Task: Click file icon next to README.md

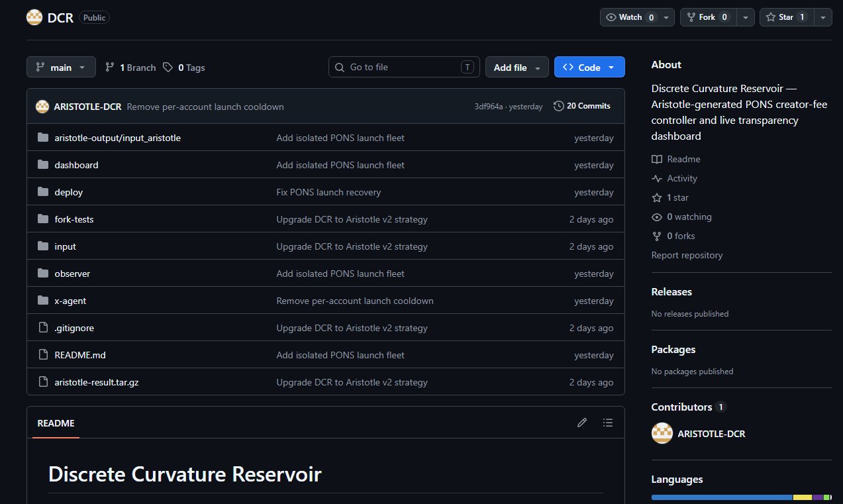Action: click(x=43, y=355)
